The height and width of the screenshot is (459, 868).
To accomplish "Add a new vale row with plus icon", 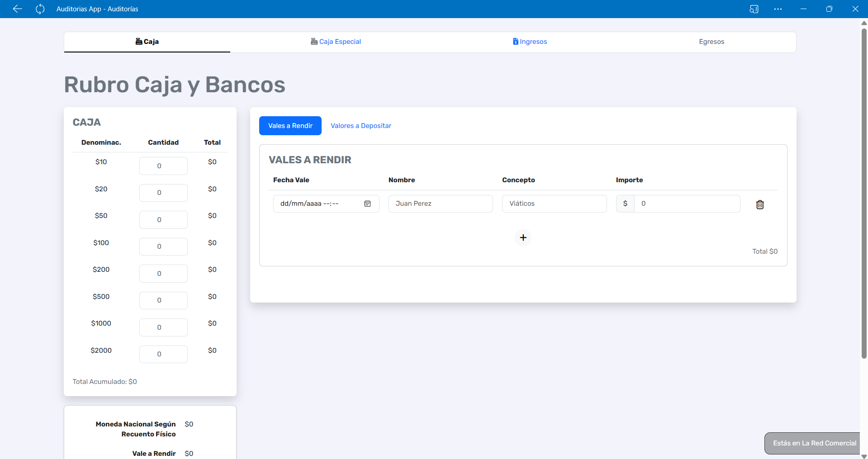I will [x=523, y=237].
